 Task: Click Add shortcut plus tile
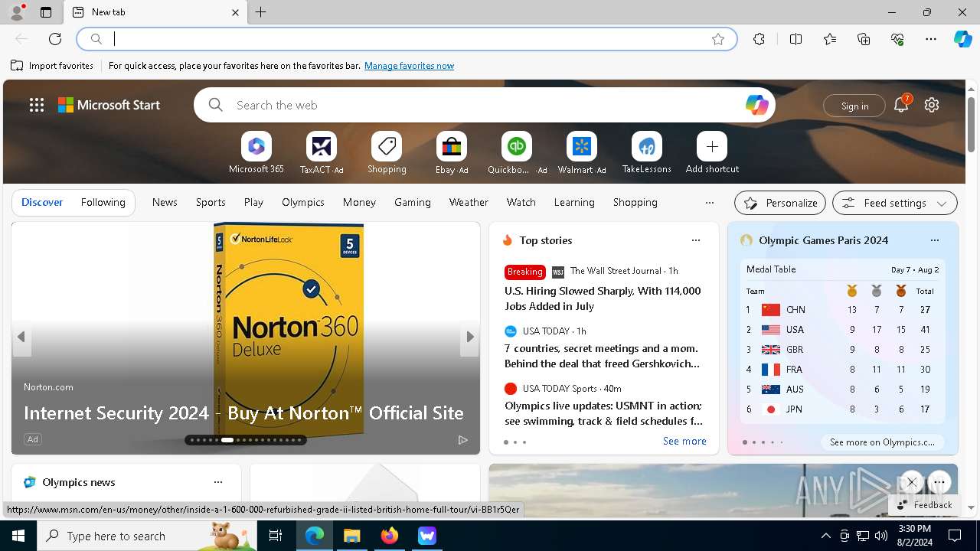point(712,153)
